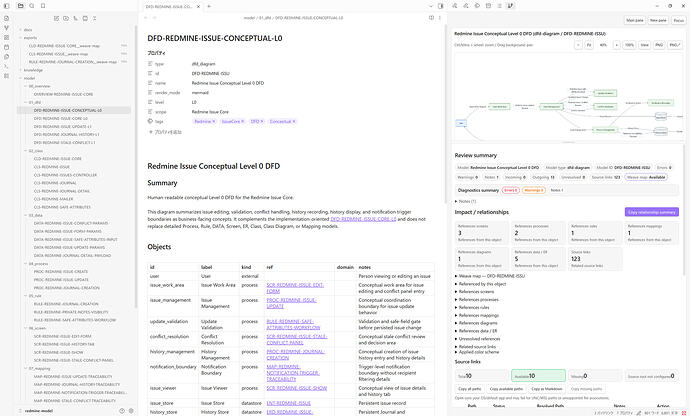Image resolution: width=690 pixels, height=416 pixels.
Task: Expand References screens section
Action: 474,292
